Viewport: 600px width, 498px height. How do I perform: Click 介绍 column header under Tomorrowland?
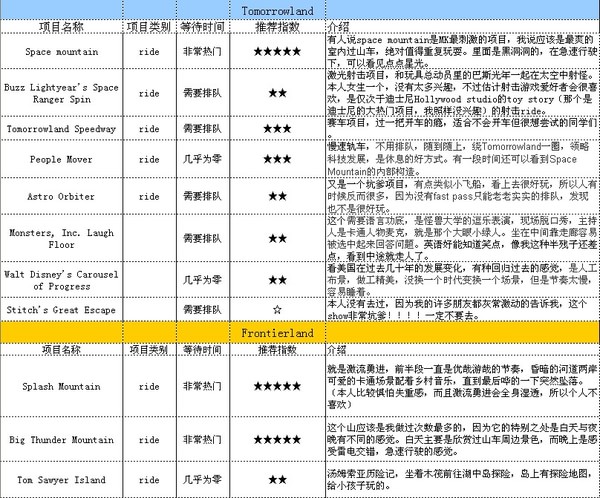click(338, 27)
